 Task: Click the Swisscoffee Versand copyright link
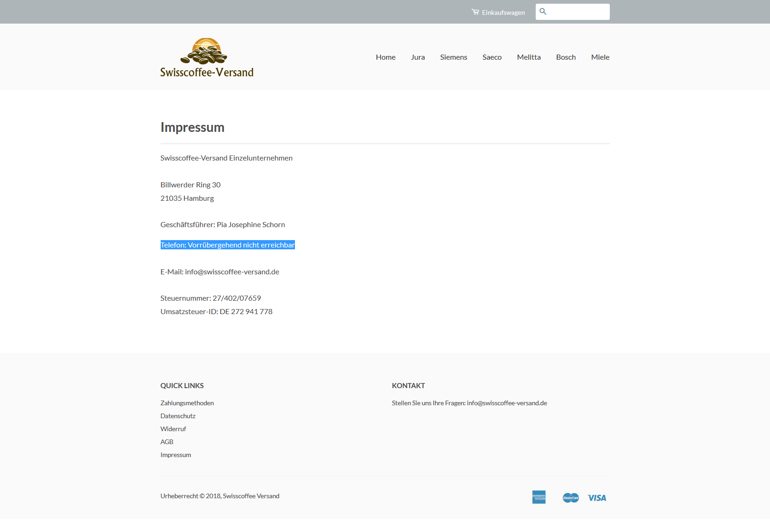point(251,496)
